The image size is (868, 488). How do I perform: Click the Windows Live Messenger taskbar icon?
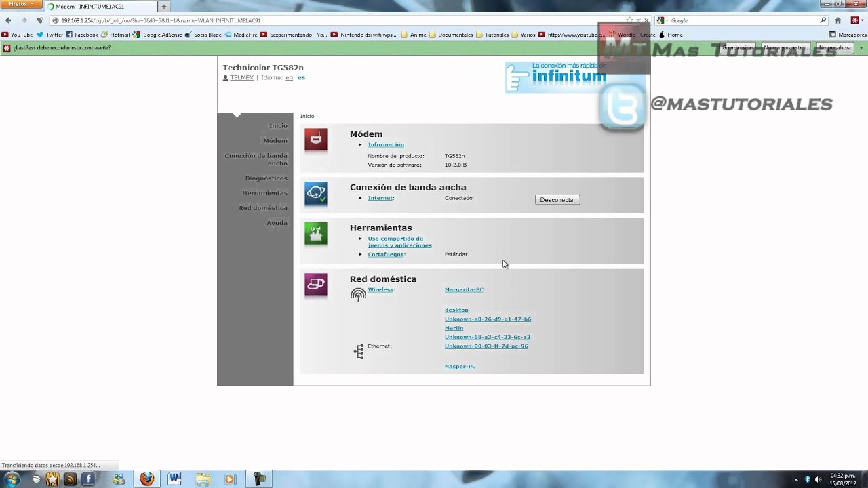(119, 479)
